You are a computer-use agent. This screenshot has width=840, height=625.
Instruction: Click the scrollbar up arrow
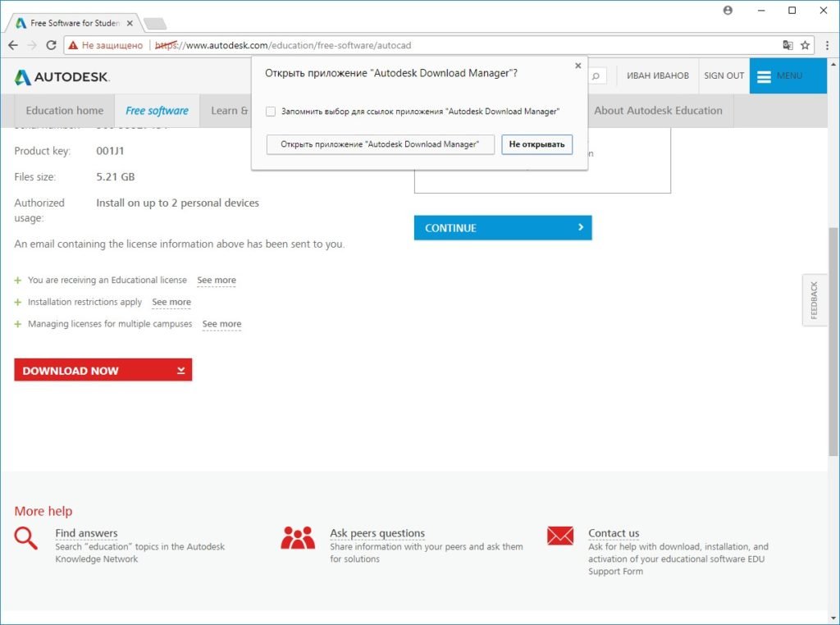833,64
